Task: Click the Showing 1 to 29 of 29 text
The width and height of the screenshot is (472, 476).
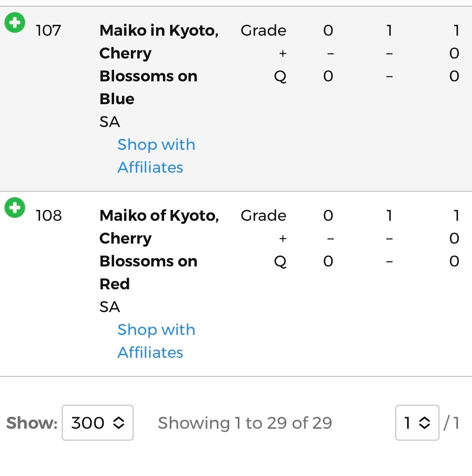Action: (x=245, y=423)
